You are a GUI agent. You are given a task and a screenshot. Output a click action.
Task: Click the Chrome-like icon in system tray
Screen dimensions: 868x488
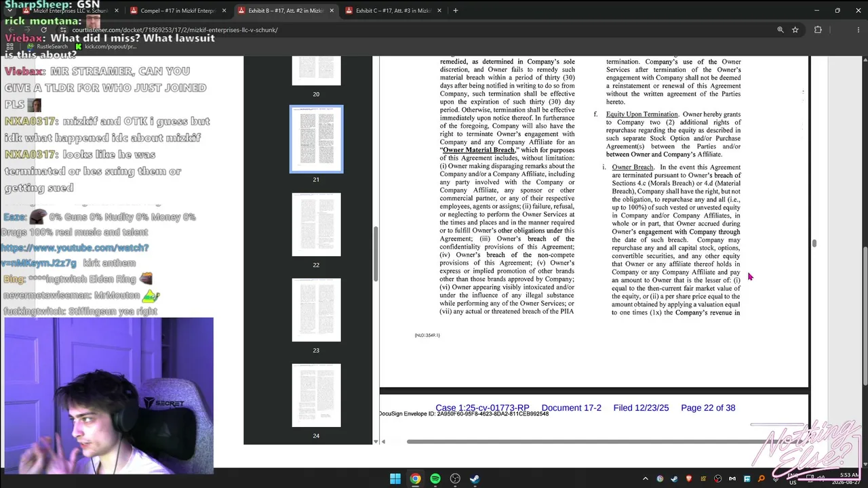point(660,479)
